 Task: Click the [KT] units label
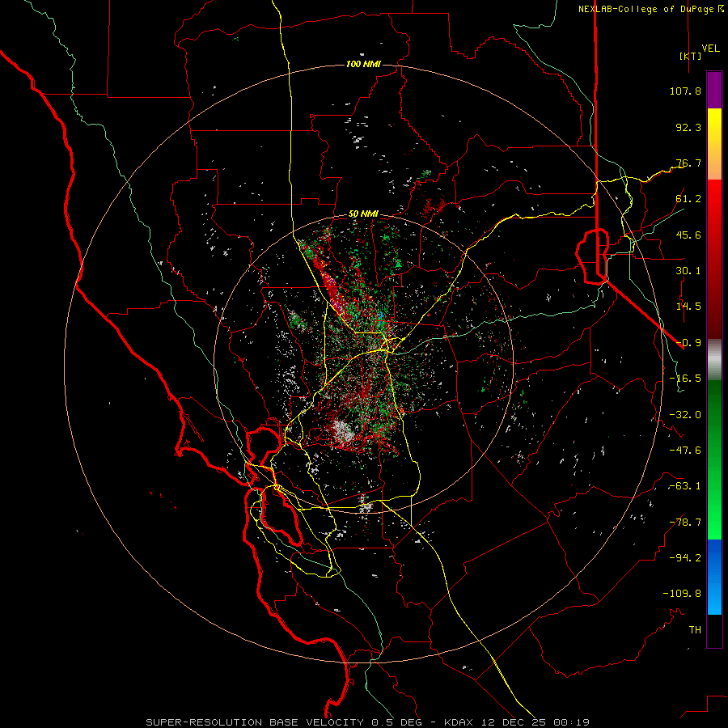pyautogui.click(x=690, y=56)
